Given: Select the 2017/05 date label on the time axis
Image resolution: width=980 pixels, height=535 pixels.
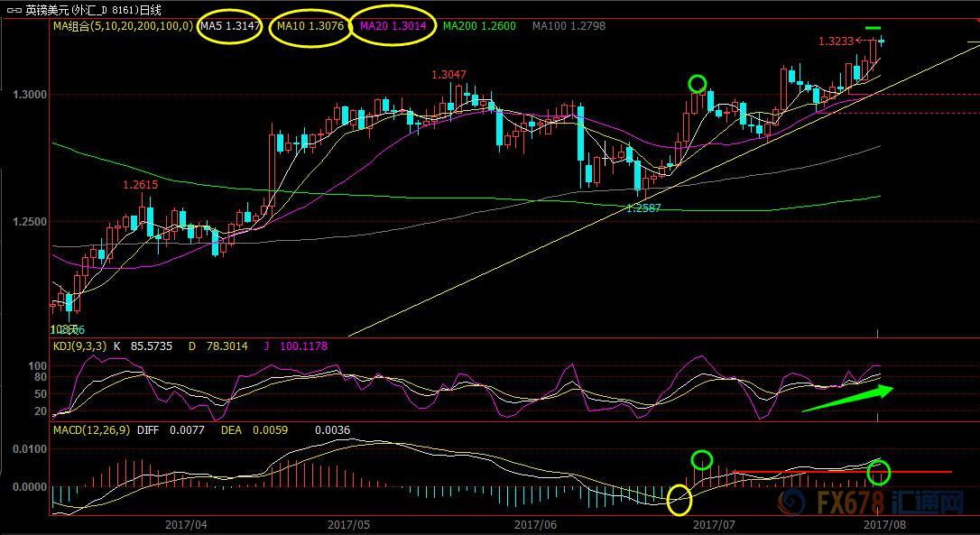Looking at the screenshot, I should (x=349, y=524).
